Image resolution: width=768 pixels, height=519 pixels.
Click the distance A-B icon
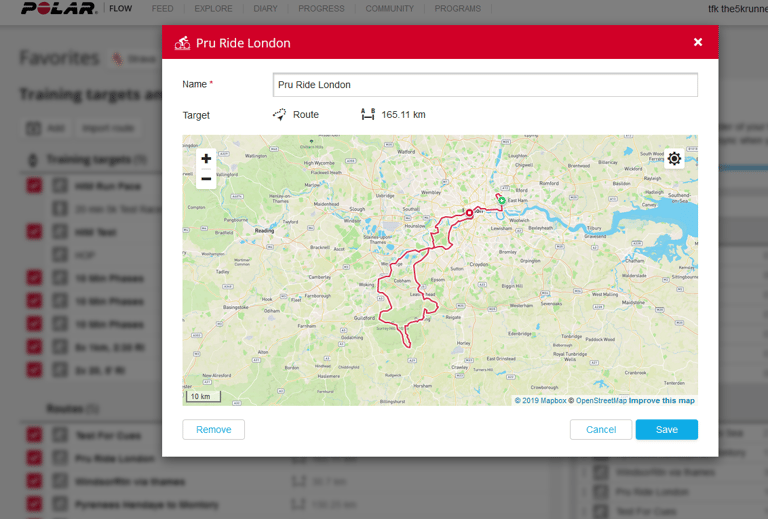pyautogui.click(x=368, y=114)
